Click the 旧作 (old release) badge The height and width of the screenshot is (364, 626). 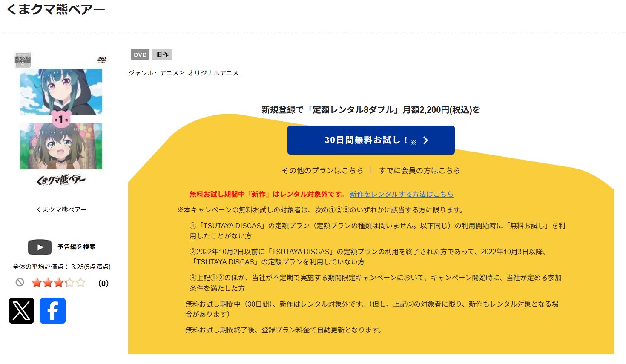pos(162,54)
